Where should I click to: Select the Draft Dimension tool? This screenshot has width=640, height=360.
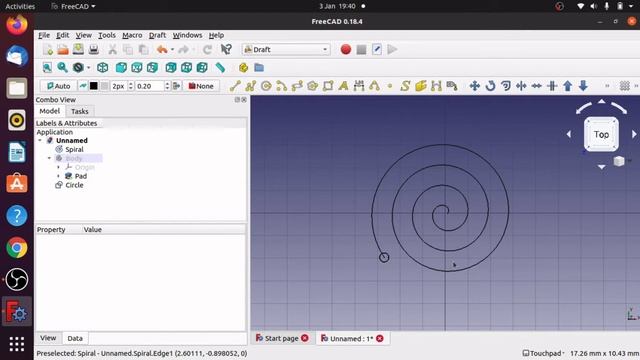click(359, 86)
